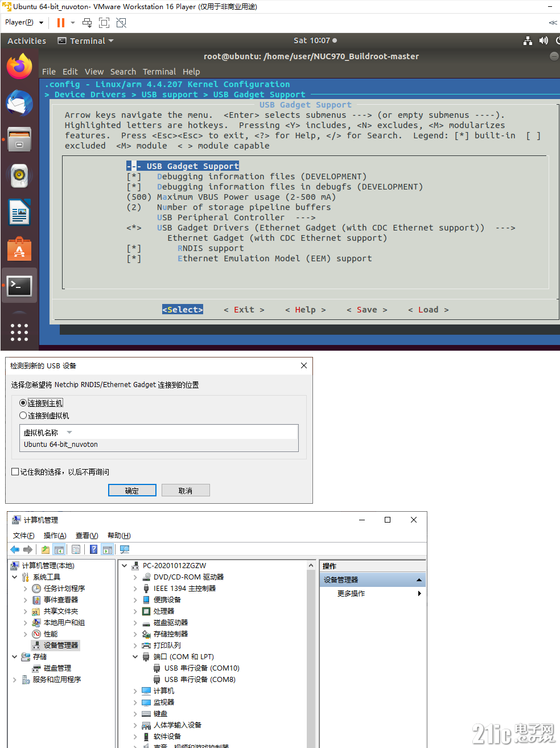560x748 pixels.
Task: Collapse 设备管理器 actions section
Action: pos(419,580)
